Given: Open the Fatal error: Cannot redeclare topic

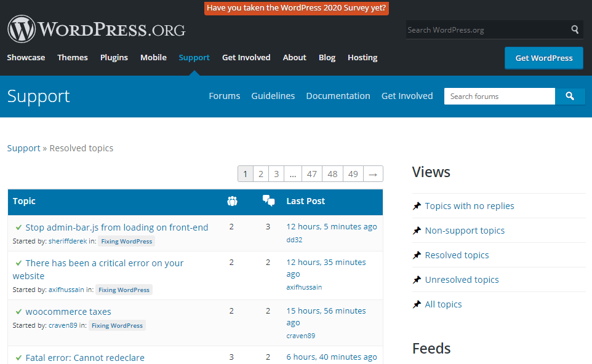Looking at the screenshot, I should pyautogui.click(x=85, y=358).
